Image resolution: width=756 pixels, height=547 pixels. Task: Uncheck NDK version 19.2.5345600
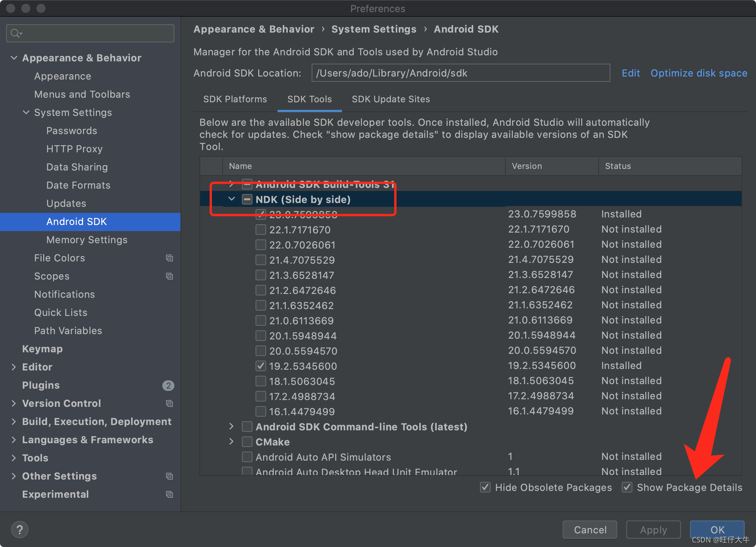tap(260, 366)
